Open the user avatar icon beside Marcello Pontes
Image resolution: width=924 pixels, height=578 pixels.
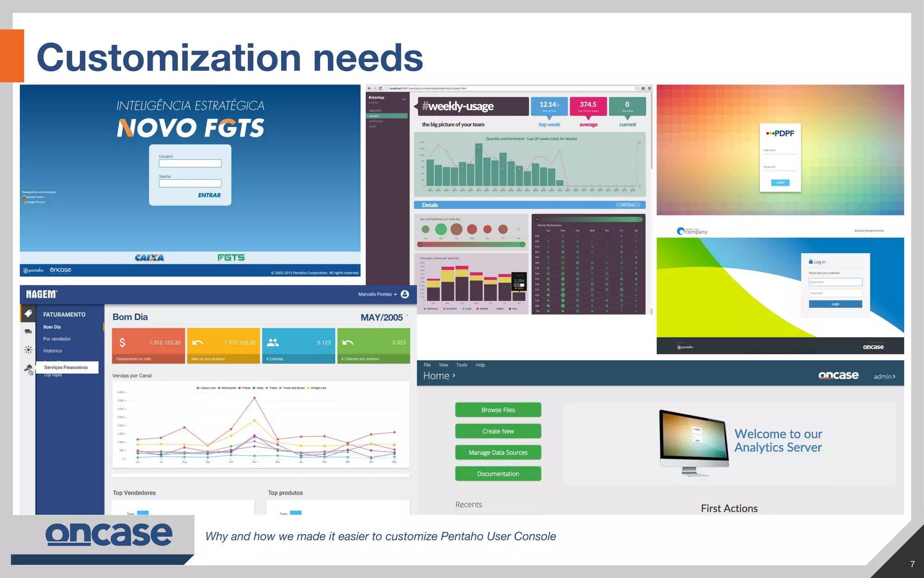[x=405, y=294]
